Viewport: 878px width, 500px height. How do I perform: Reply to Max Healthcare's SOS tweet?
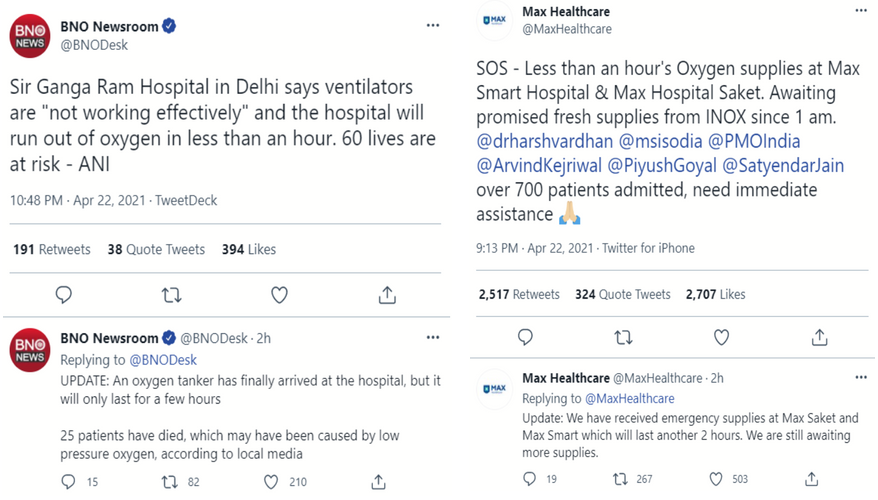pyautogui.click(x=525, y=338)
